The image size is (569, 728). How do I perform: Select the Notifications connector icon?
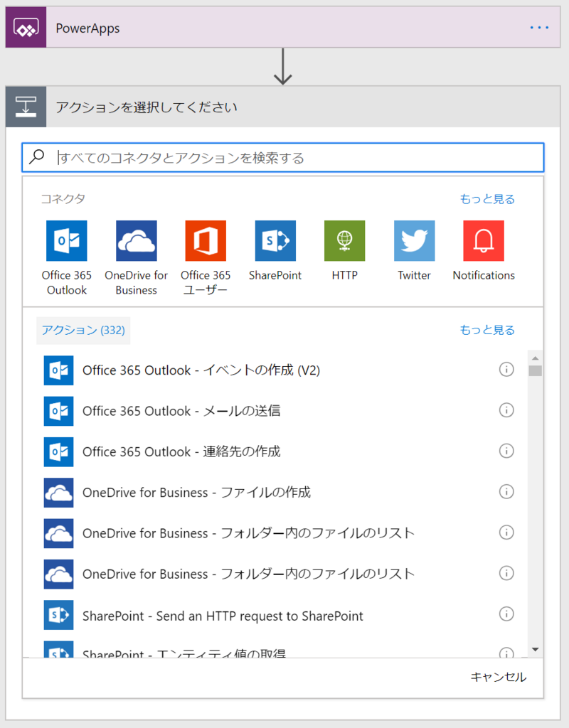tap(484, 240)
